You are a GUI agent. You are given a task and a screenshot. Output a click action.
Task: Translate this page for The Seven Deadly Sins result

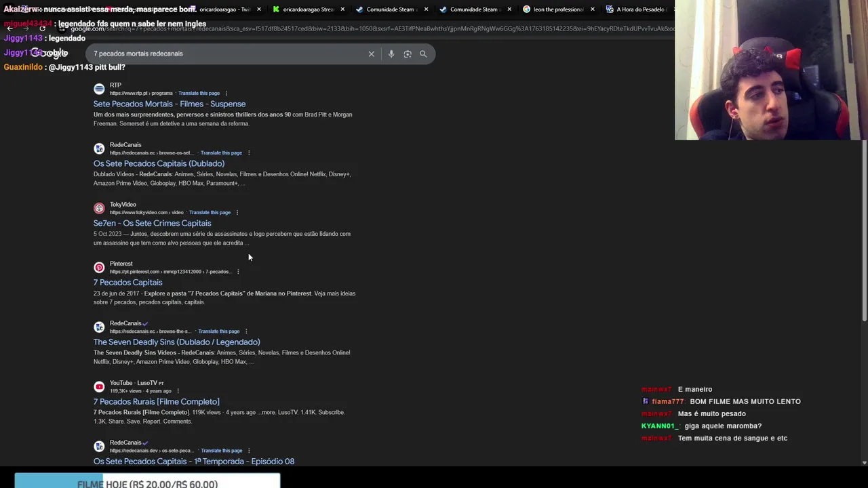pos(218,331)
